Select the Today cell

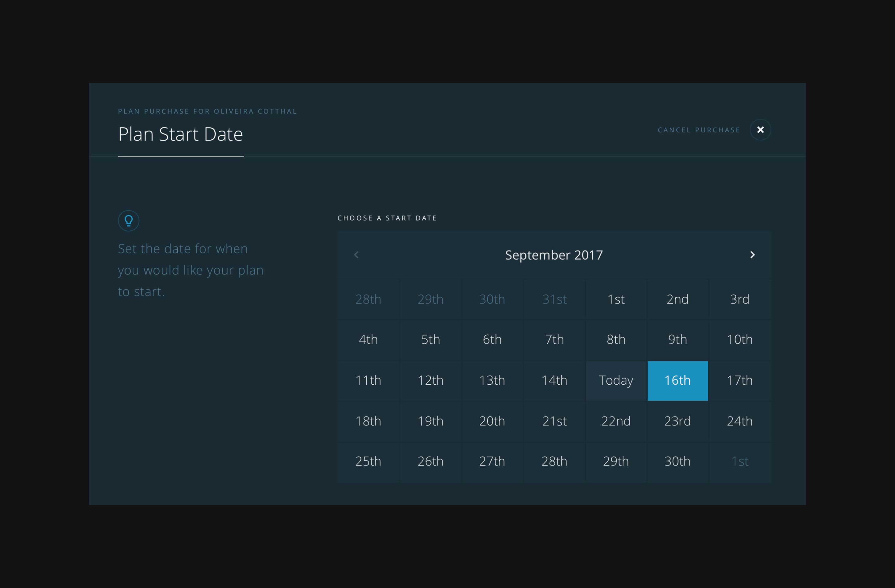[x=616, y=380]
